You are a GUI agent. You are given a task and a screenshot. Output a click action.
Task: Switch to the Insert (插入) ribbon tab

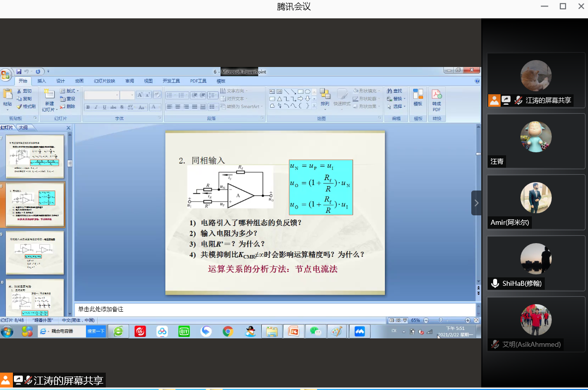42,81
